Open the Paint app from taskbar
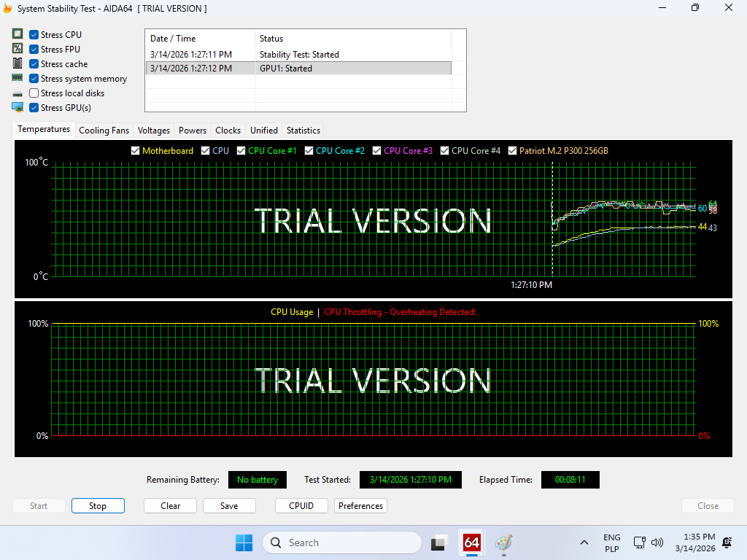This screenshot has height=560, width=747. click(x=503, y=542)
